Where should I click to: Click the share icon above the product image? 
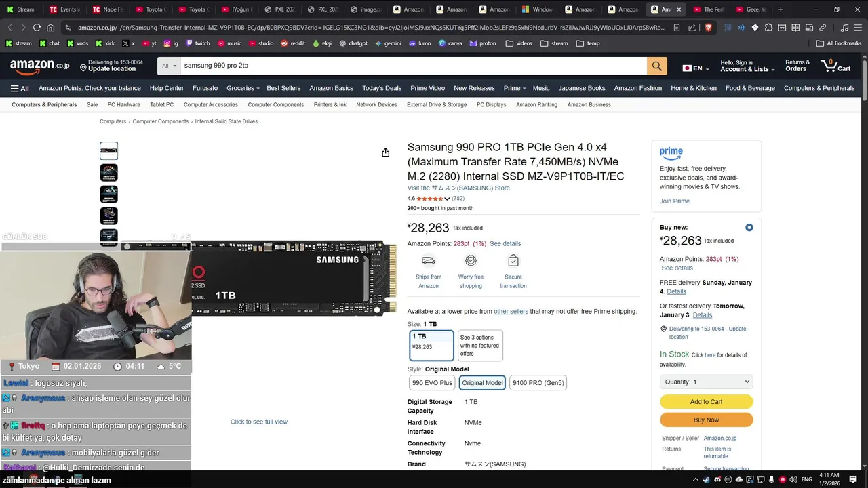click(385, 152)
